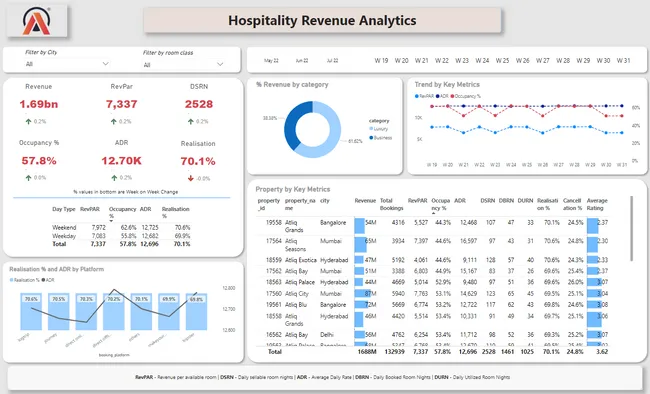Click green up arrow under DSRN
This screenshot has height=394, width=650.
pos(191,122)
